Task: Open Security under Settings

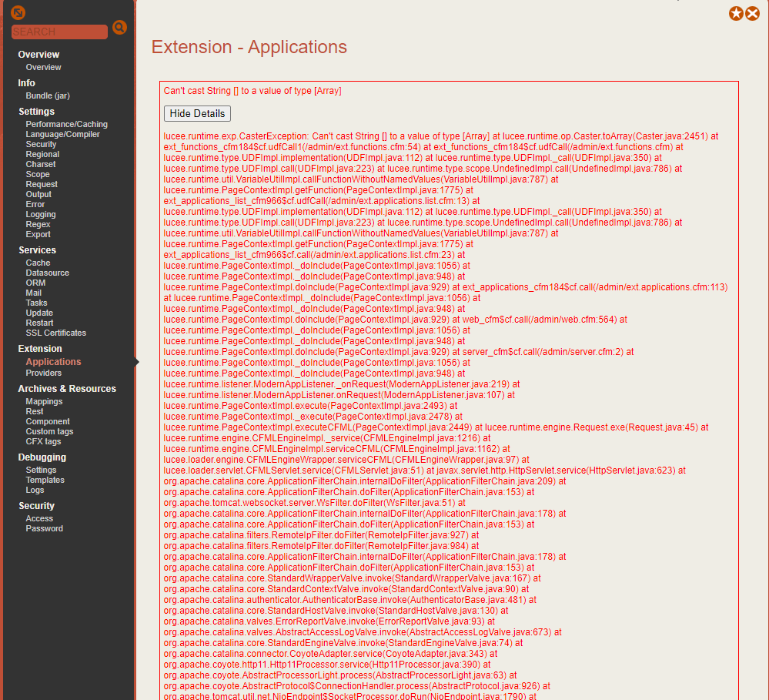Action: coord(42,144)
